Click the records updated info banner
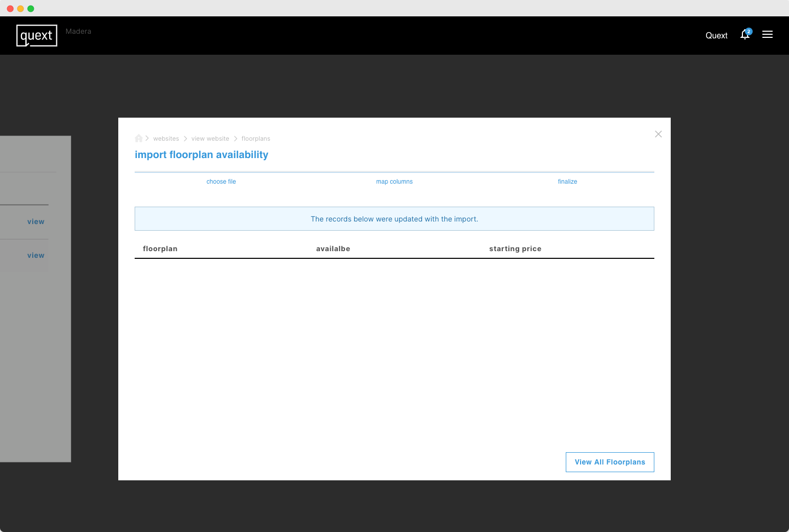 (x=394, y=219)
